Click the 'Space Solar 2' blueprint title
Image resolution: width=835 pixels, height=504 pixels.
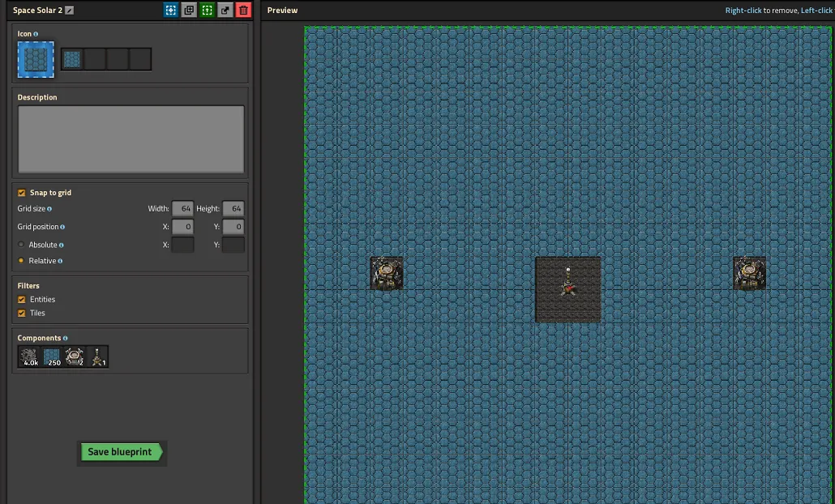pos(37,10)
